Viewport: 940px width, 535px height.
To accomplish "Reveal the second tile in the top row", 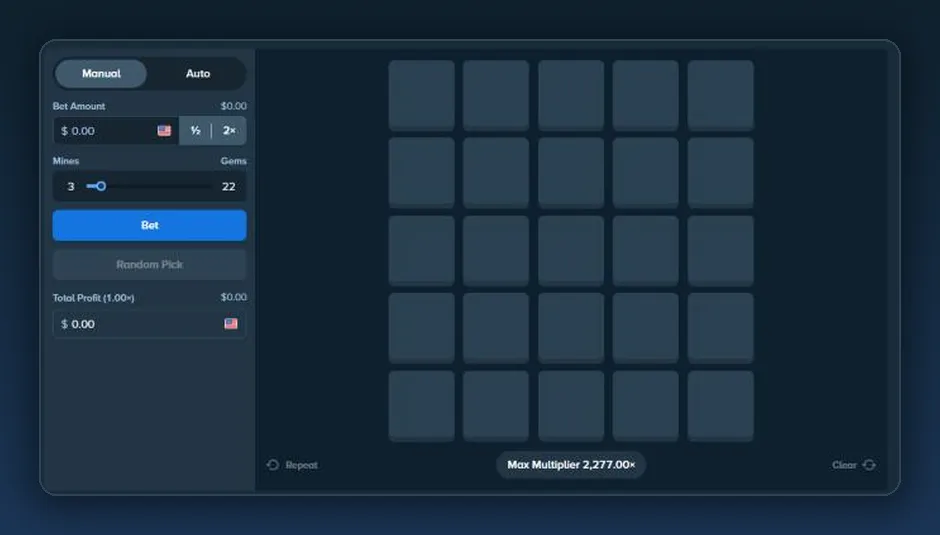I will click(x=496, y=95).
